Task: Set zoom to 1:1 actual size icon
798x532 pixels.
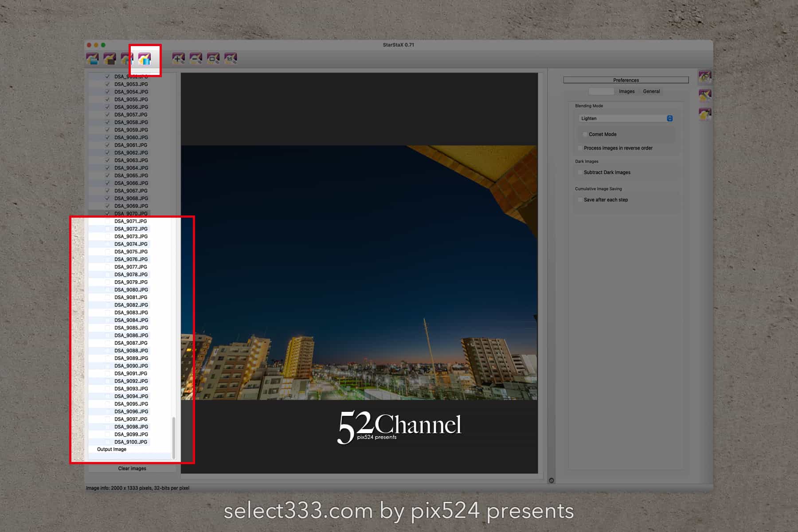Action: 231,58
